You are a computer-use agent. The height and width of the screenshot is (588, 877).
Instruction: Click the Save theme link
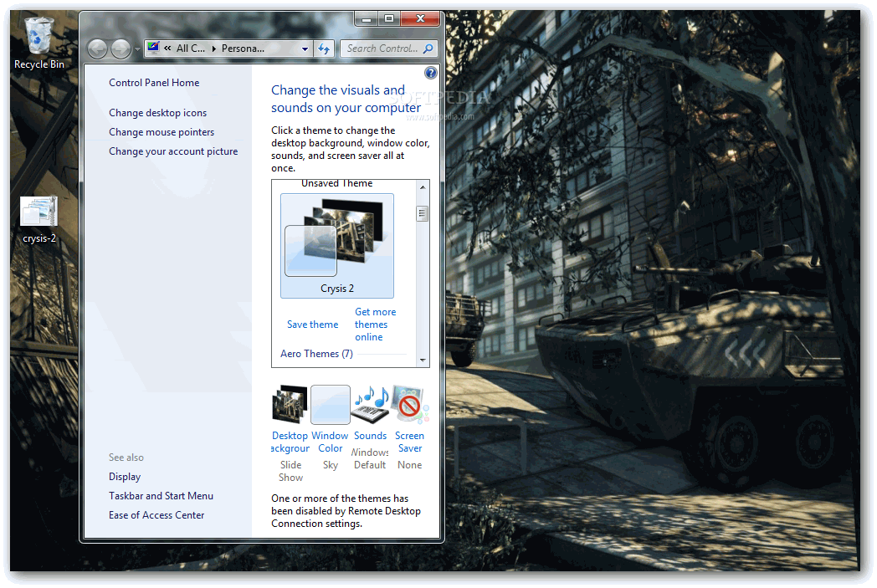312,325
